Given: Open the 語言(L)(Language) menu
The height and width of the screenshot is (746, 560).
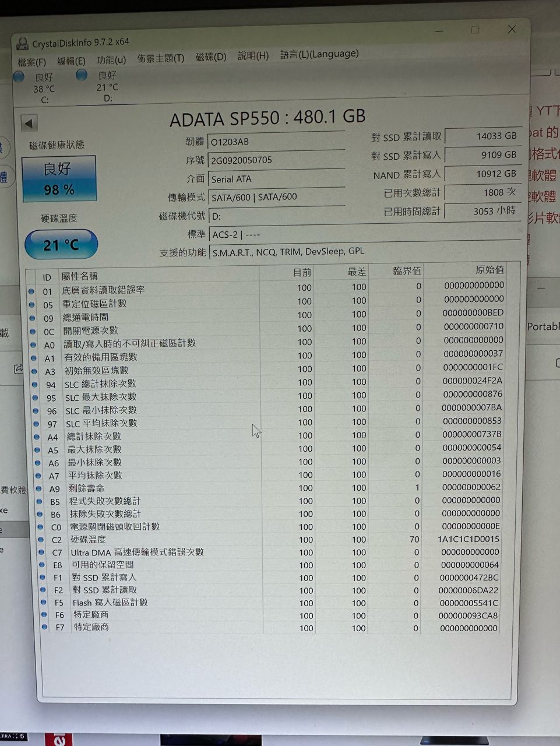Looking at the screenshot, I should [319, 54].
